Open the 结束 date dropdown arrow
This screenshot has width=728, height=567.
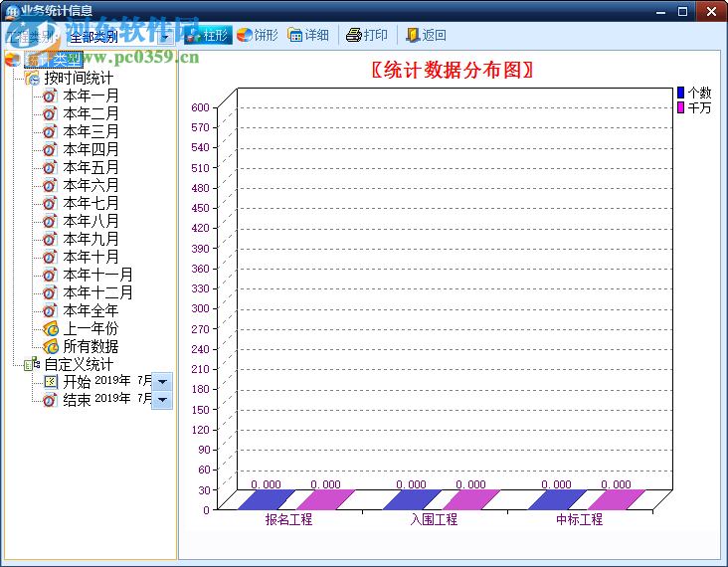(162, 400)
